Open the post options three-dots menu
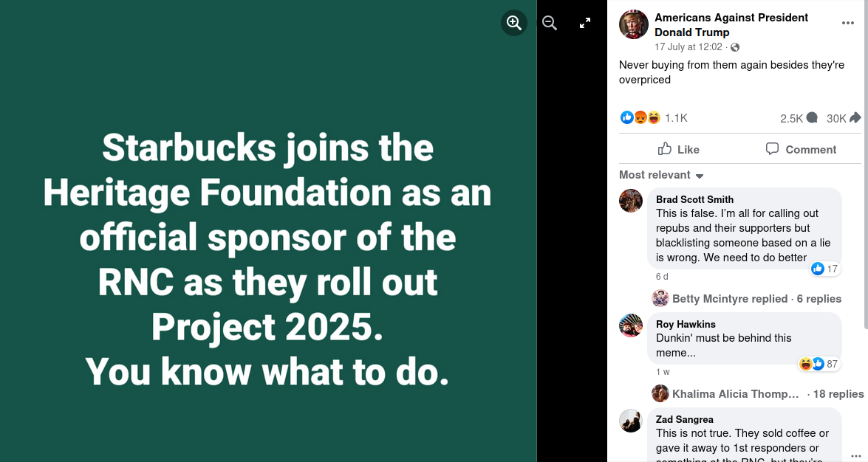Screen dimensions: 868x462 (848, 24)
